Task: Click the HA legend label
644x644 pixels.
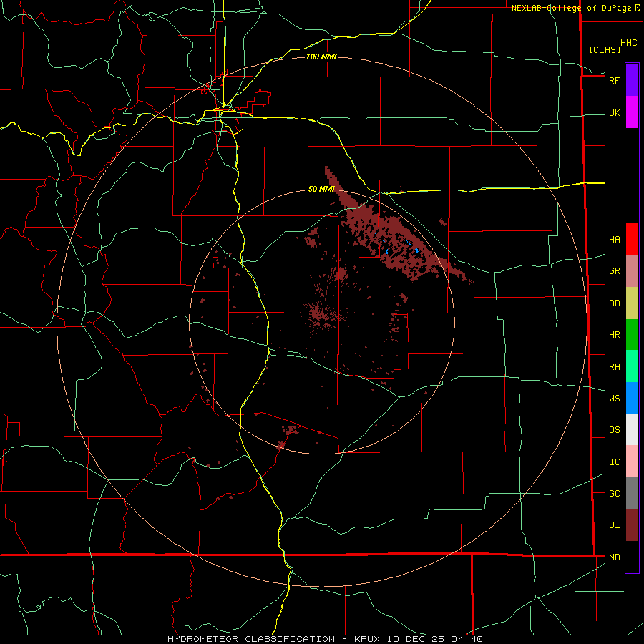Action: point(614,240)
